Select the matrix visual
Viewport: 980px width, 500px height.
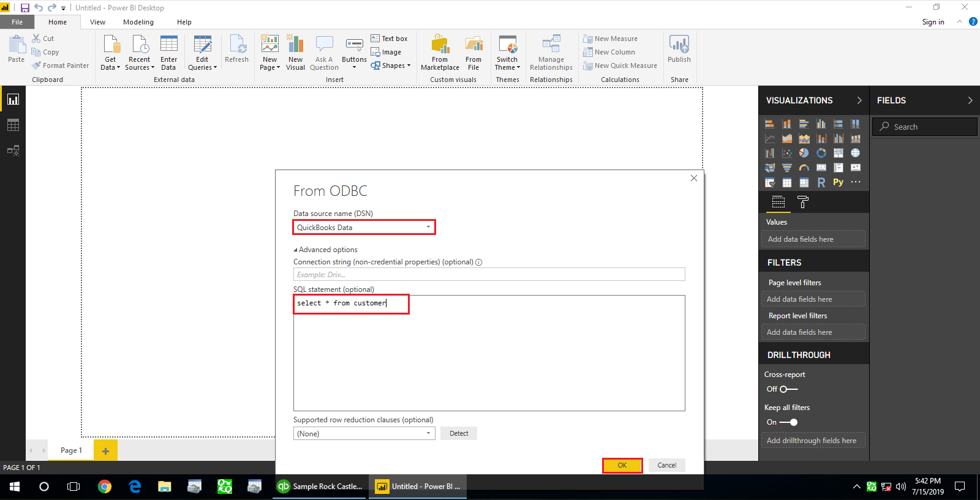pos(804,182)
